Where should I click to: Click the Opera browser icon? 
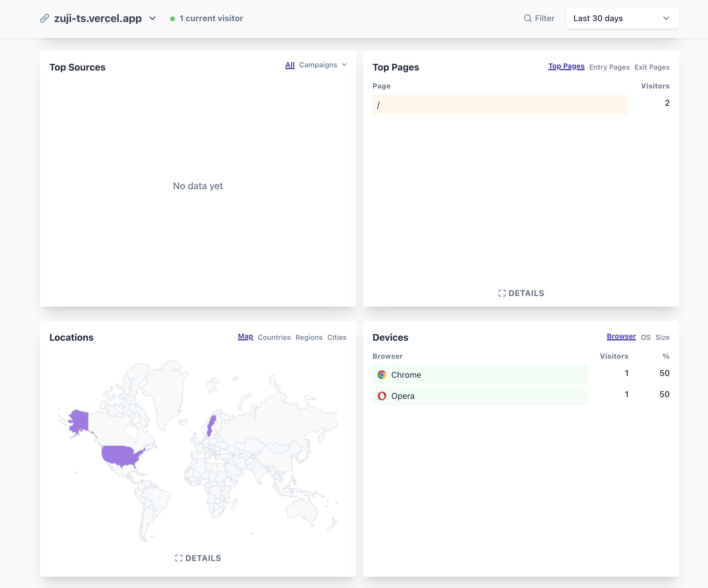tap(382, 396)
